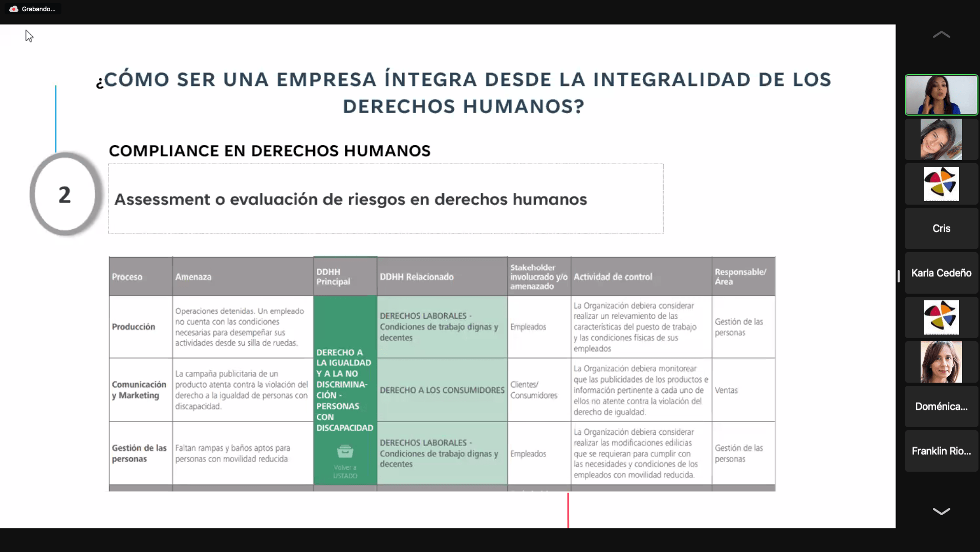Screen dimensions: 980x552
Task: Click the participant panel divider handle
Action: [899, 276]
